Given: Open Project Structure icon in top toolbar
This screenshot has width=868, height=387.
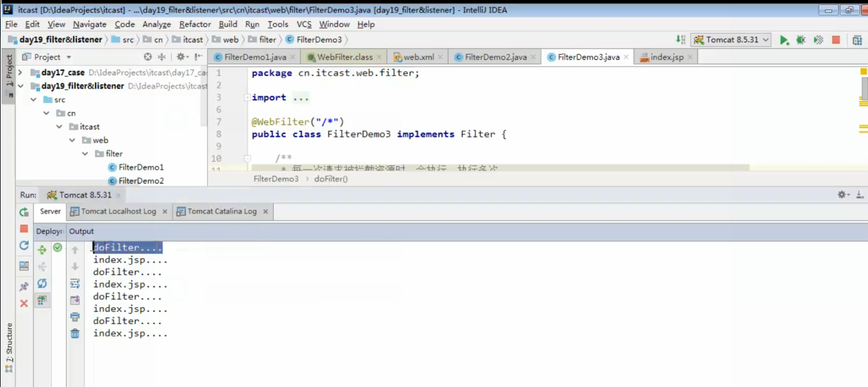Looking at the screenshot, I should [x=857, y=40].
